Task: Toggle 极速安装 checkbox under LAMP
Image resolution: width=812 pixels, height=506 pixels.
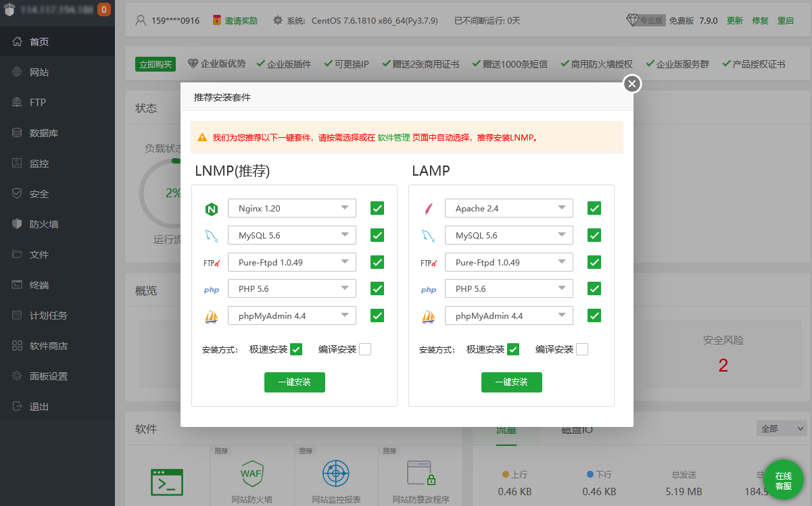Action: [x=513, y=349]
